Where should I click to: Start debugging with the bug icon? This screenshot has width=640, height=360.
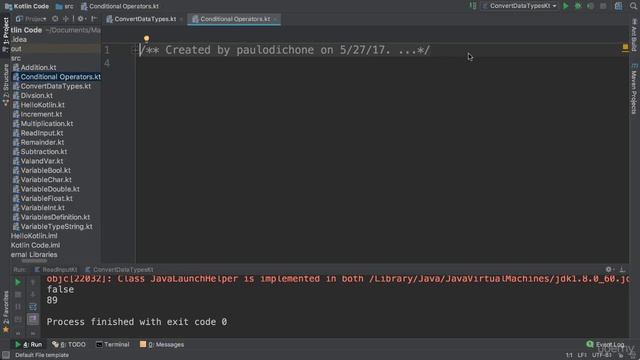(578, 6)
